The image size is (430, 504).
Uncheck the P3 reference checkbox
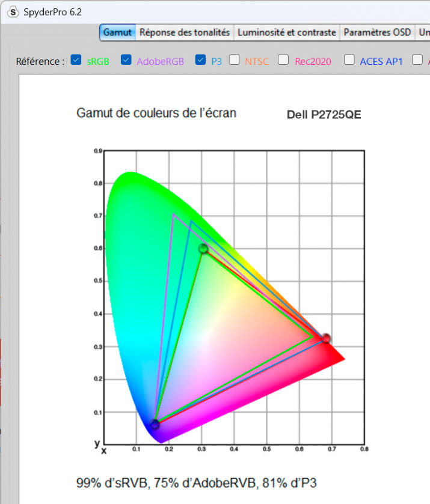200,60
